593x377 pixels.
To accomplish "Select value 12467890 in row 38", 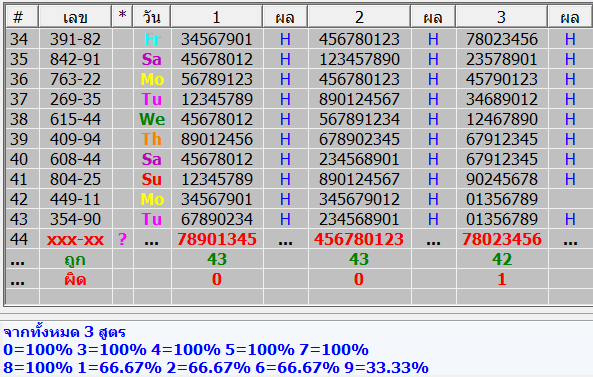I will click(501, 119).
